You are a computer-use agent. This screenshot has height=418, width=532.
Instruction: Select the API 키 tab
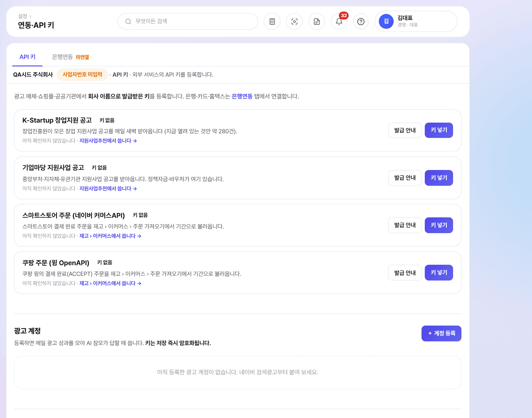click(27, 57)
